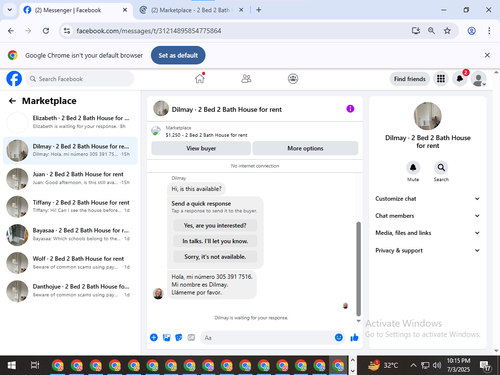The width and height of the screenshot is (500, 375).
Task: Send quick reply 'Yes, are you interested?'
Action: coord(215,226)
